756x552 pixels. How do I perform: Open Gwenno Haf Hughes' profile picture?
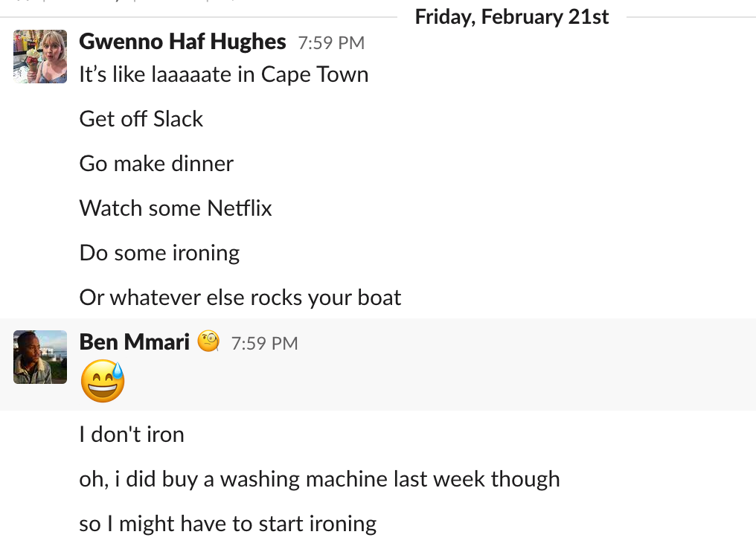40,57
